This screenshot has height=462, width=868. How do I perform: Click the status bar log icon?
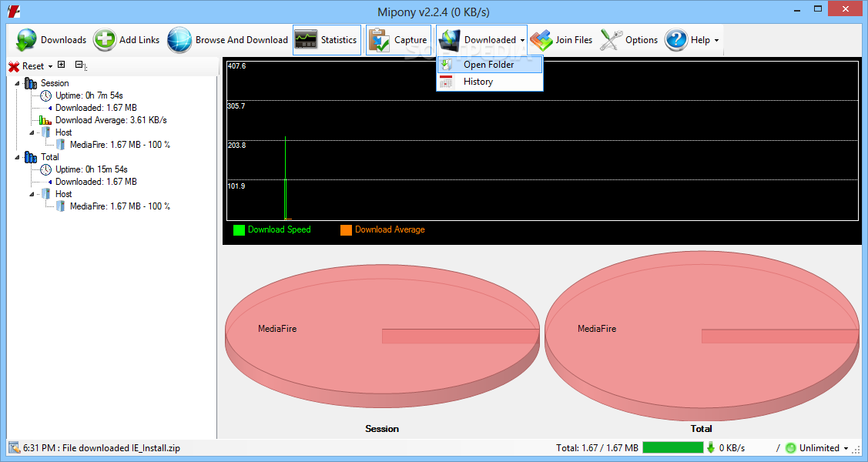coord(14,447)
